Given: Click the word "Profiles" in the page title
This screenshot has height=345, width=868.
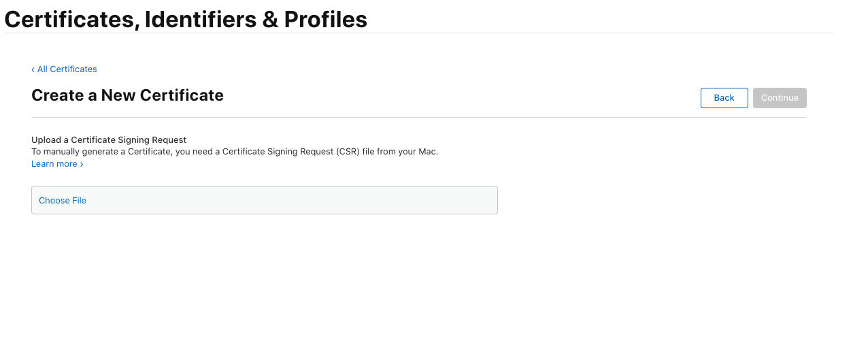Looking at the screenshot, I should [325, 20].
